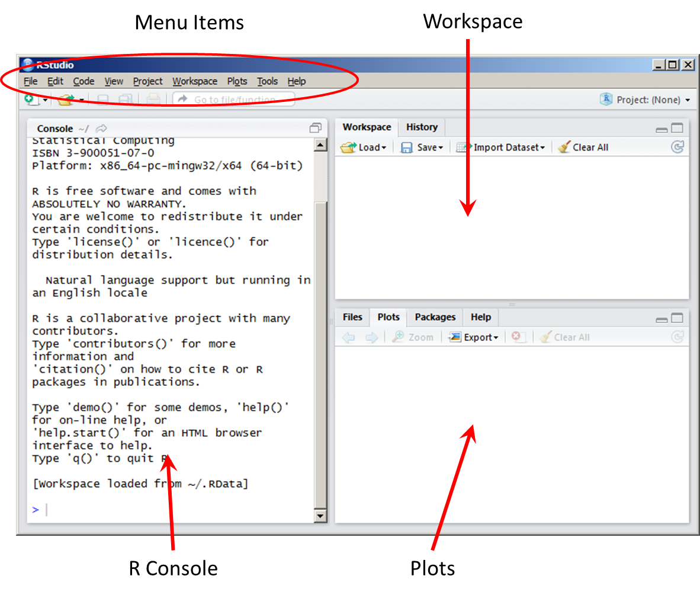Image resolution: width=700 pixels, height=595 pixels.
Task: Click the console scrollbar down arrow
Action: click(320, 516)
